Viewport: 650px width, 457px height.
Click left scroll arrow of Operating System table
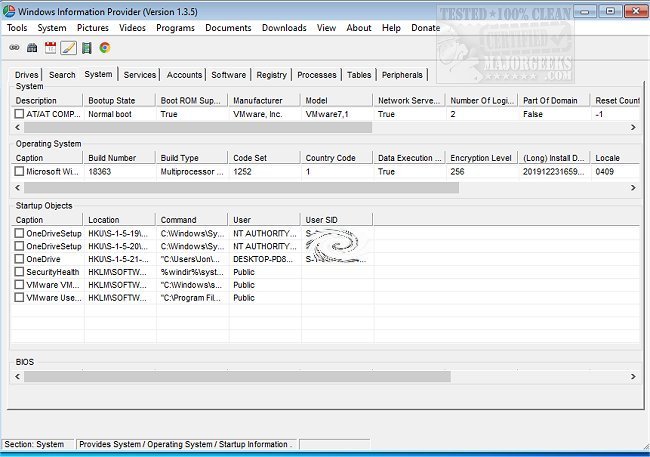[x=17, y=187]
